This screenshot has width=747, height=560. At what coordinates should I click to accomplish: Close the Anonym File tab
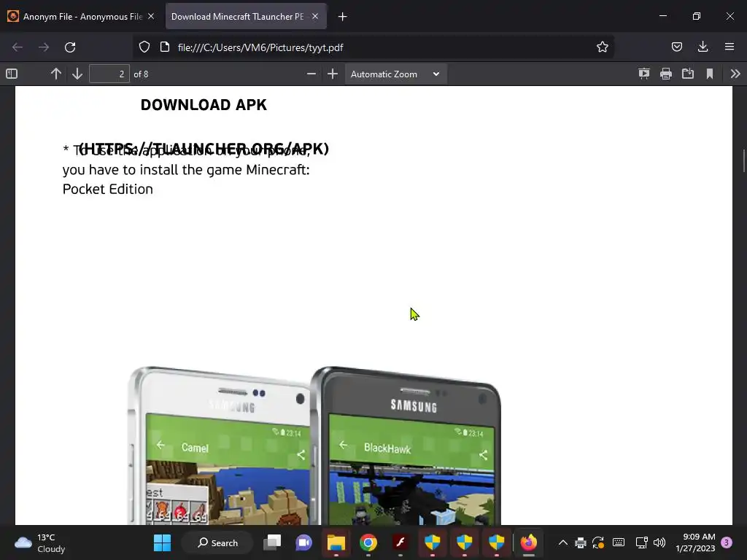pos(151,16)
